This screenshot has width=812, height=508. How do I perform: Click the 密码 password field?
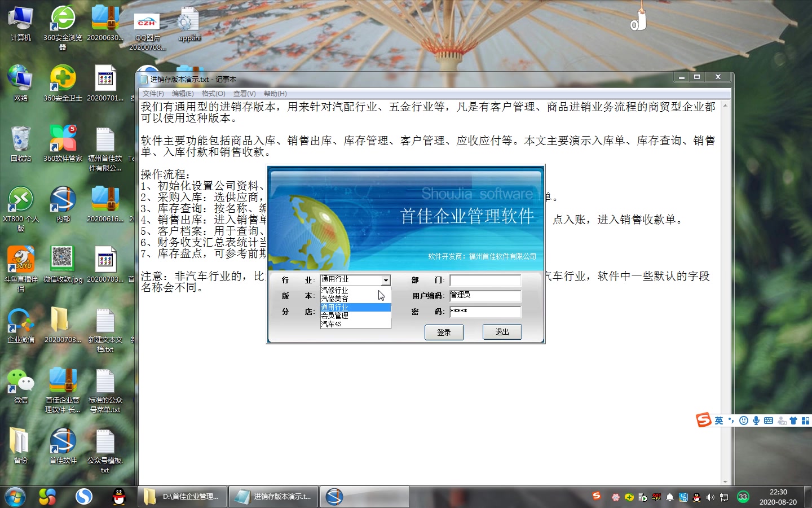coord(485,312)
